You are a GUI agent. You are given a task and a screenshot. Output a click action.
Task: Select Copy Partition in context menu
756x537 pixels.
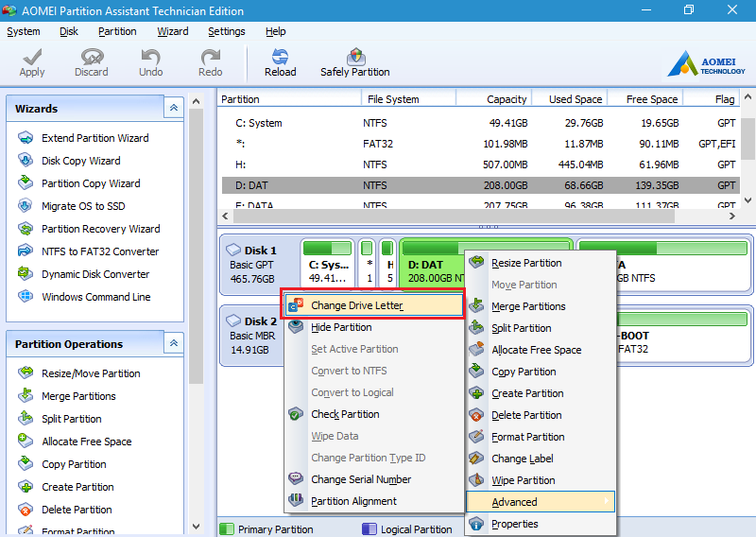541,372
